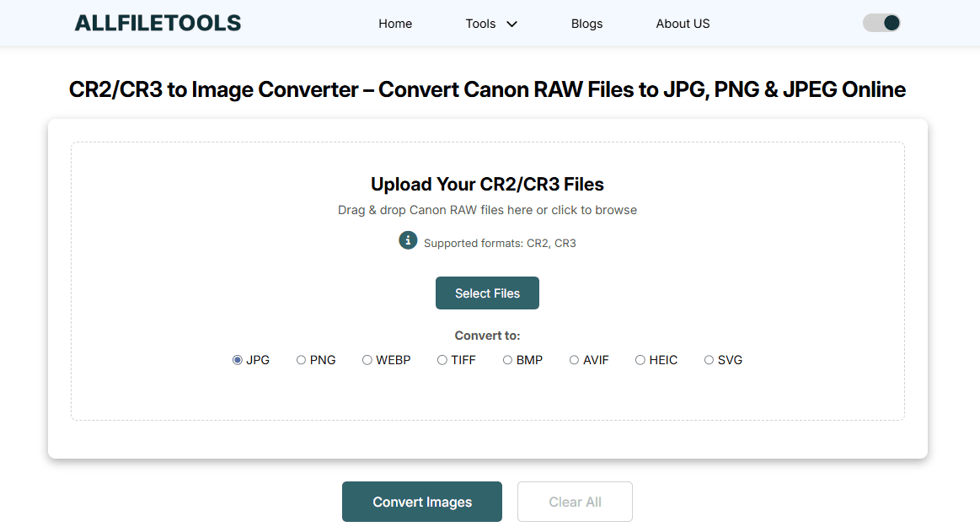
Task: Choose the PNG radio option
Action: tap(302, 360)
